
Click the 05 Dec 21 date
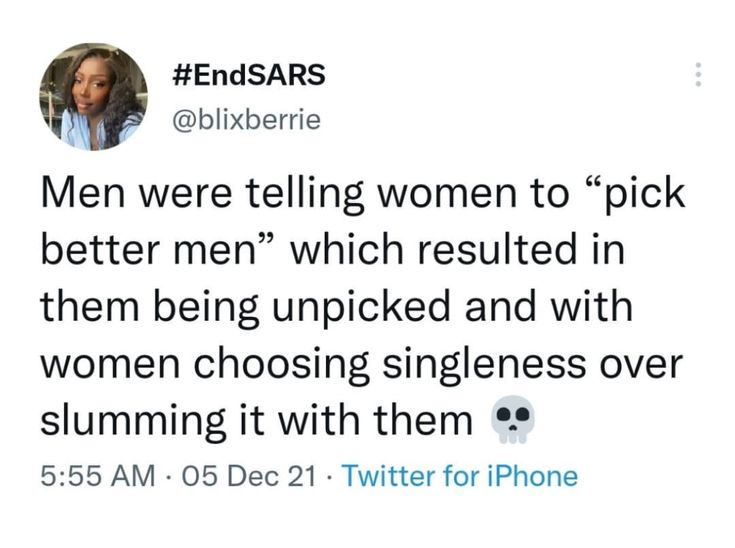pos(248,476)
